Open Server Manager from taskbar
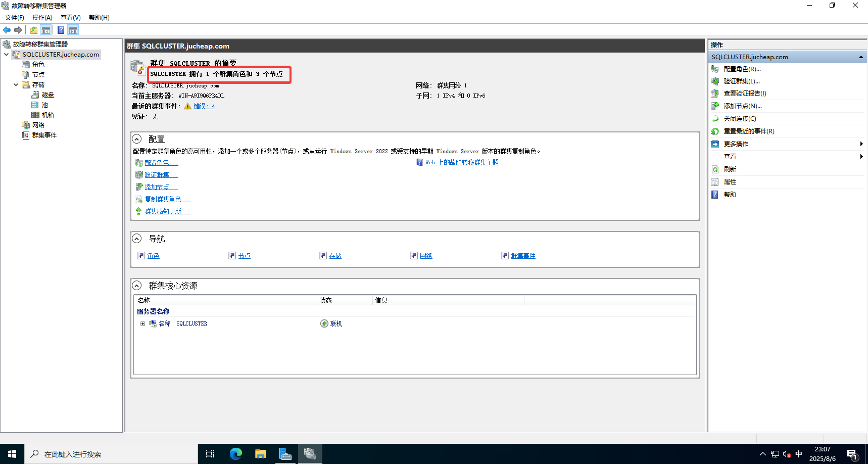Screen dimensions: 868x464 click(x=285, y=454)
